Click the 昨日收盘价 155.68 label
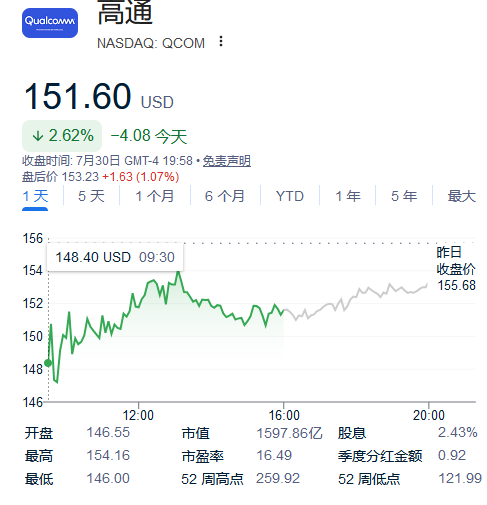 click(456, 269)
